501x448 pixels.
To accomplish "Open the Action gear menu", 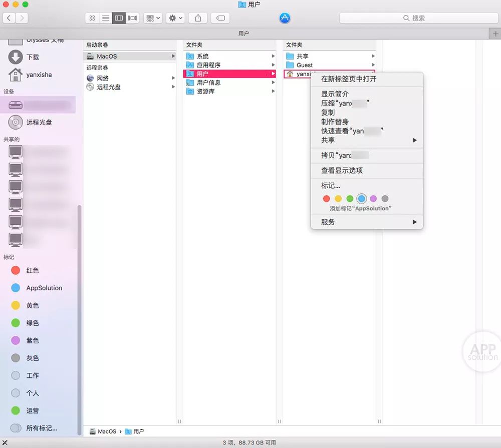I will tap(174, 18).
